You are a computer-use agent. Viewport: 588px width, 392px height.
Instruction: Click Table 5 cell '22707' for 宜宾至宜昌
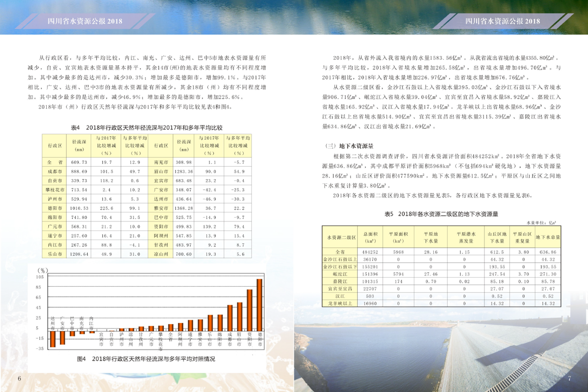point(370,288)
